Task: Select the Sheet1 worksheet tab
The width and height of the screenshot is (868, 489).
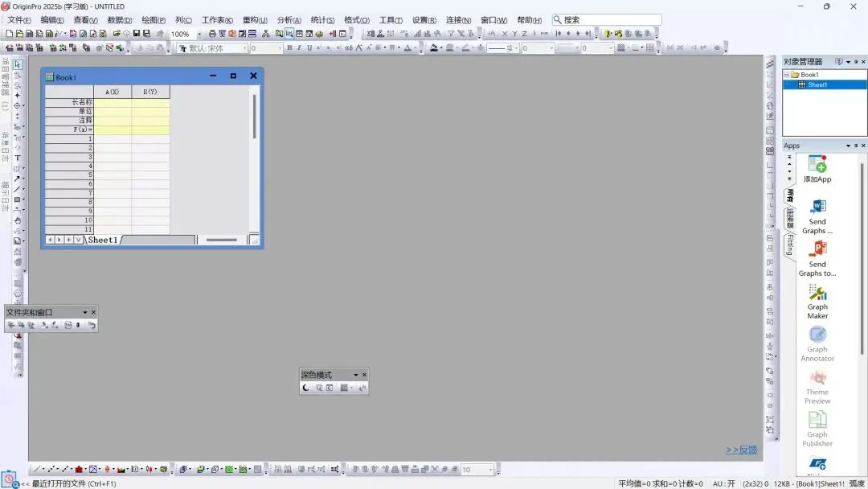Action: click(103, 240)
